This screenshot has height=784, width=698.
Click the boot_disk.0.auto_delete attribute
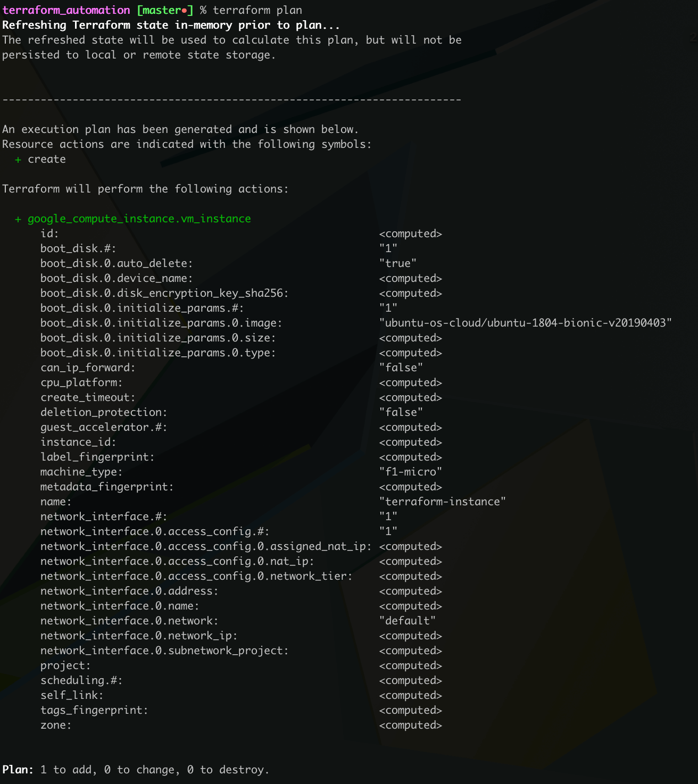pos(117,263)
